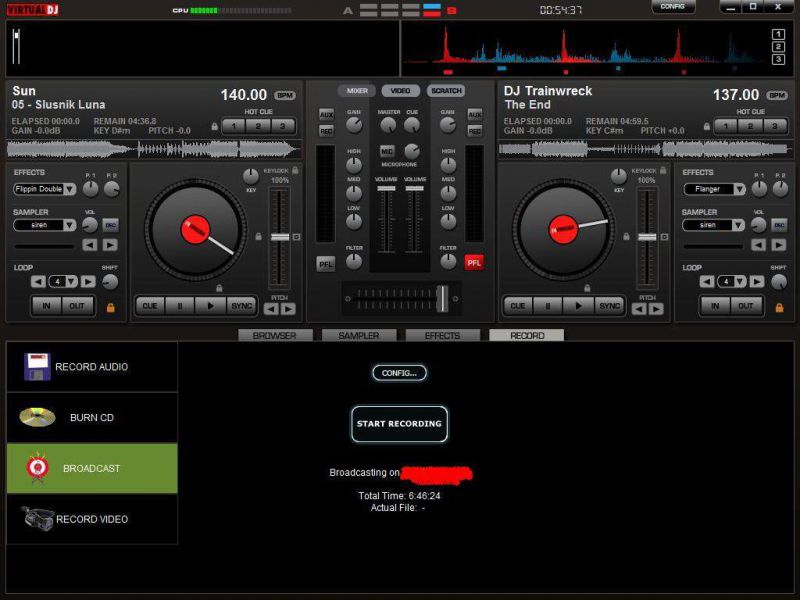Screen dimensions: 800x600
Task: Enable the left REC button in mixer
Action: [327, 131]
